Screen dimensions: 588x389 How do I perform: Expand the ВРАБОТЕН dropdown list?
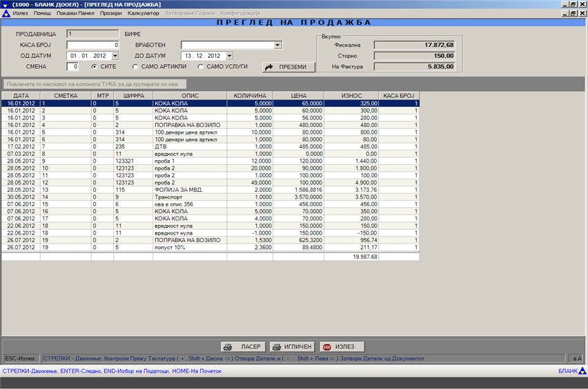pyautogui.click(x=277, y=46)
